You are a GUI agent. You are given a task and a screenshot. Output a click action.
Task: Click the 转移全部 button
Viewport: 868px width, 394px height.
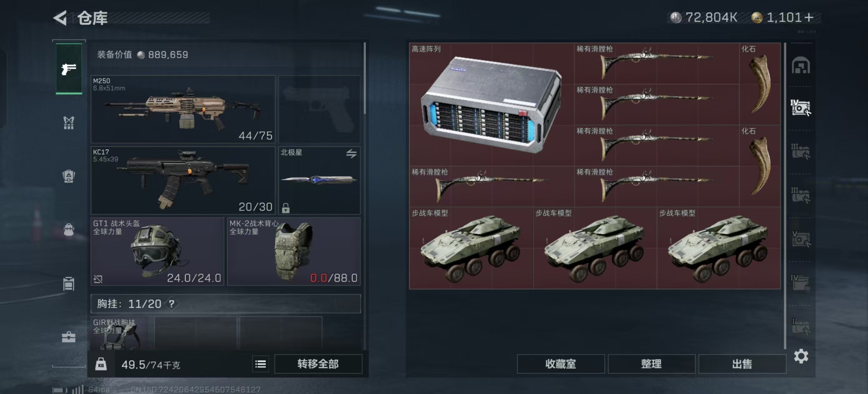click(318, 364)
